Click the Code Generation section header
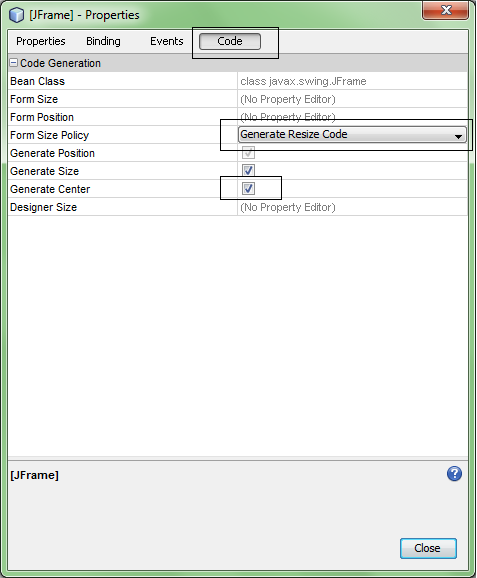Viewport: 477px width, 578px height. pyautogui.click(x=237, y=63)
